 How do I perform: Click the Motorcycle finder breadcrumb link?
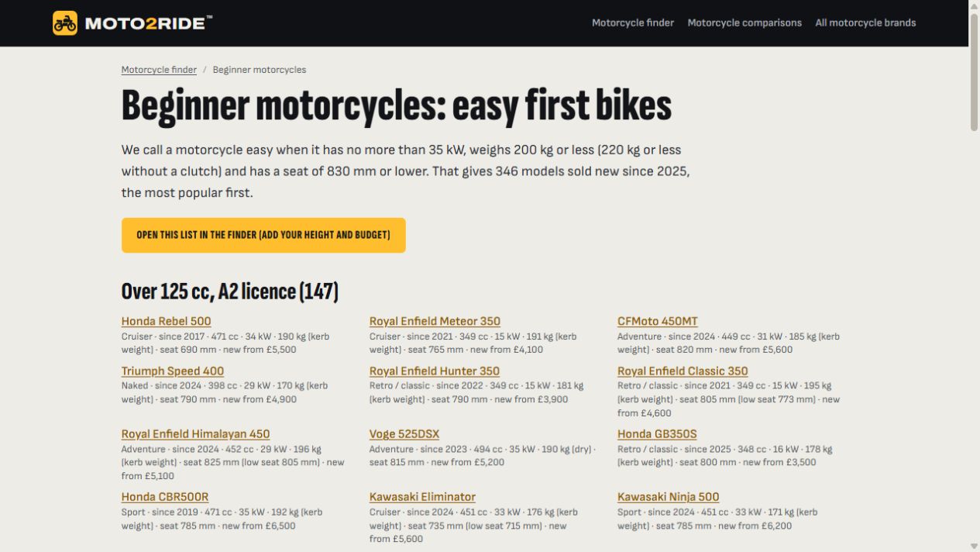[x=159, y=70]
